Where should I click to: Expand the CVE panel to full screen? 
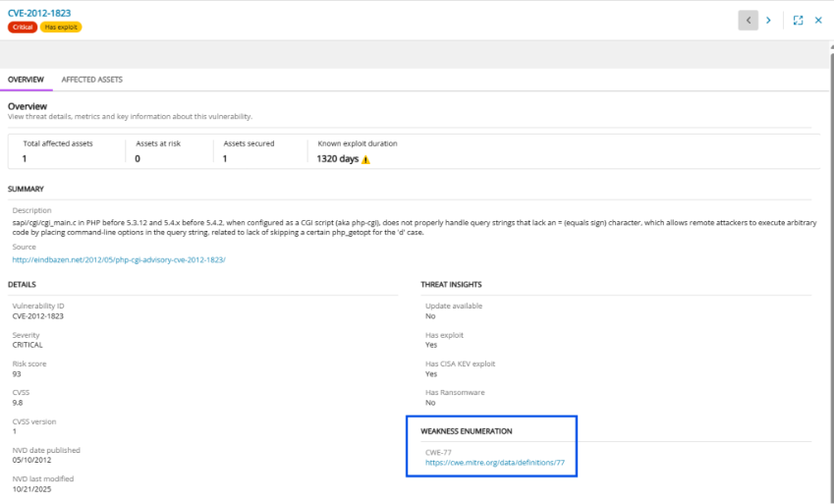coord(798,20)
